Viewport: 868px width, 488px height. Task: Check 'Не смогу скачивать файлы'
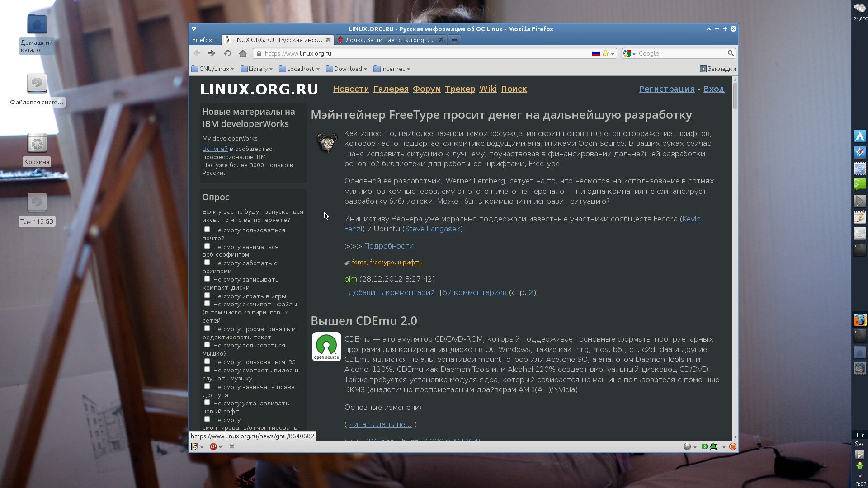(207, 304)
